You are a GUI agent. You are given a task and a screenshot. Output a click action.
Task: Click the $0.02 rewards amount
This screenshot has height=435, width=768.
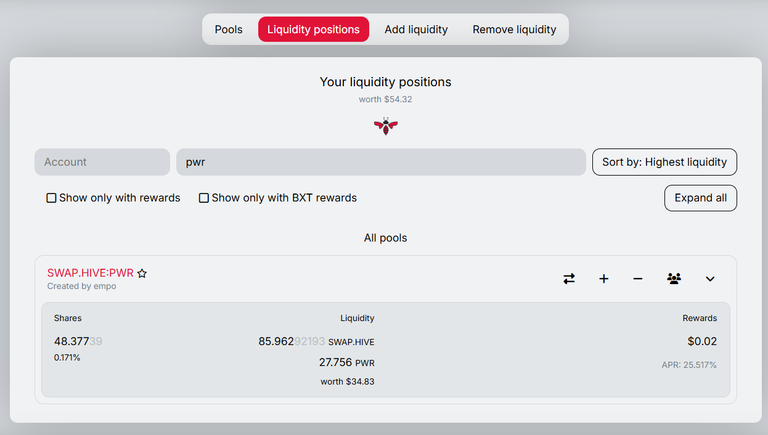pyautogui.click(x=702, y=341)
